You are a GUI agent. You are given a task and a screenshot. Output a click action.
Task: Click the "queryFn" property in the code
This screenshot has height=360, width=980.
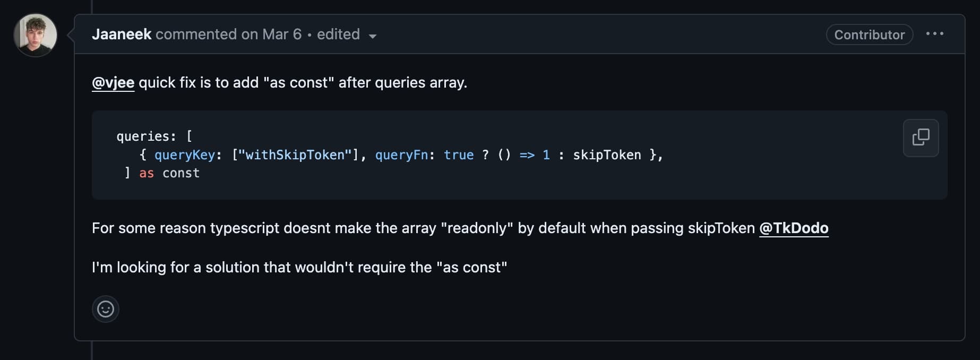coord(401,155)
